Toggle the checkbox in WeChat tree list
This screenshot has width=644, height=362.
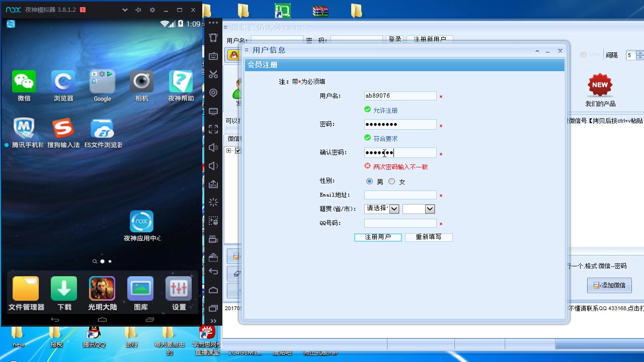click(x=238, y=151)
